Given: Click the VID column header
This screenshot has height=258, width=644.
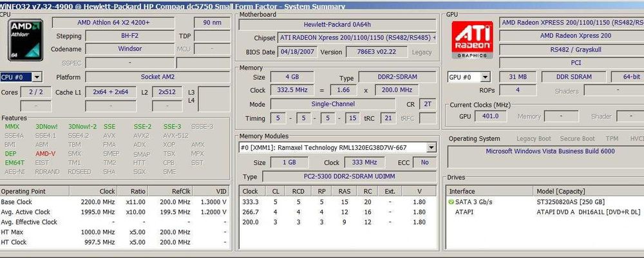Looking at the screenshot, I should (211, 191).
